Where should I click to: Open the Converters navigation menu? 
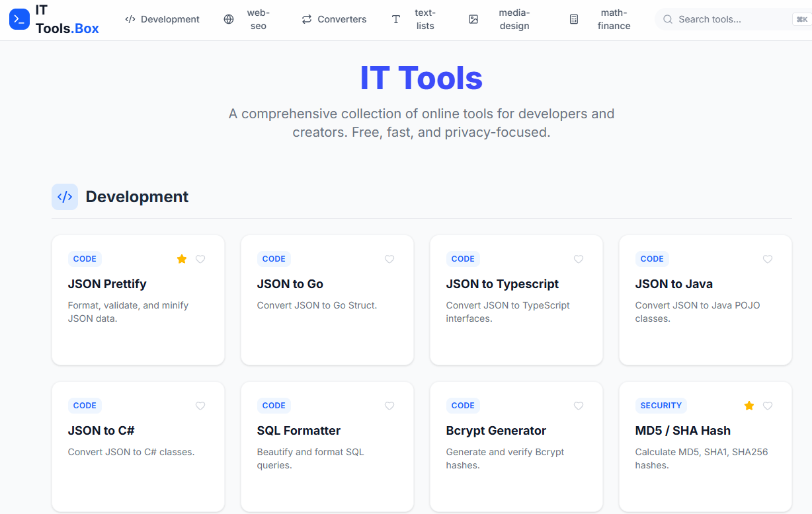tap(342, 19)
